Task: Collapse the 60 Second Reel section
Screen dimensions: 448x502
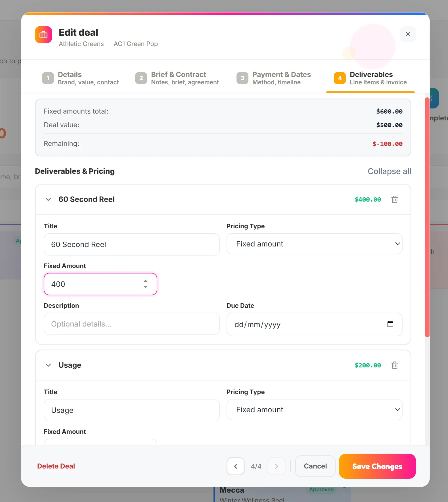Action: pyautogui.click(x=48, y=199)
